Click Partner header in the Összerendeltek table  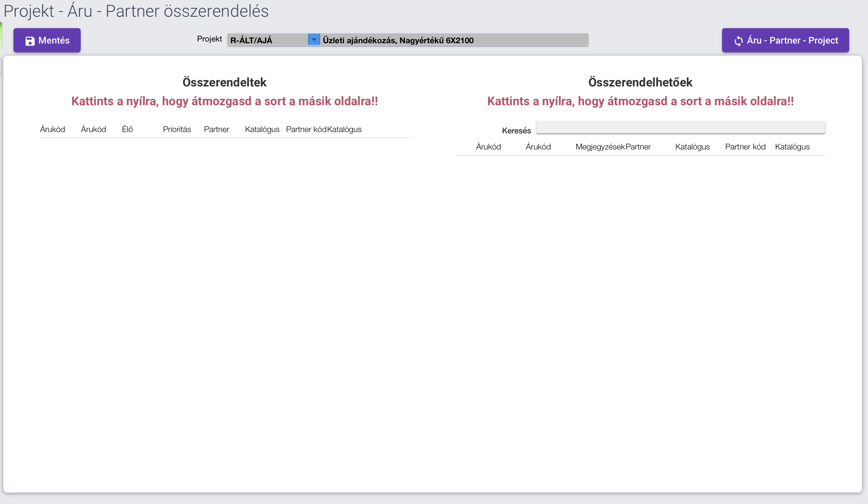tap(216, 129)
